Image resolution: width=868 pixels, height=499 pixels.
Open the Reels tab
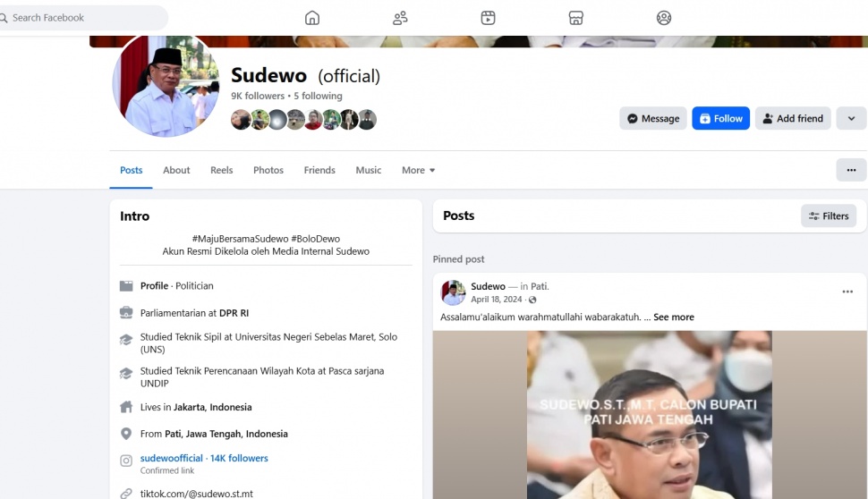tap(221, 171)
